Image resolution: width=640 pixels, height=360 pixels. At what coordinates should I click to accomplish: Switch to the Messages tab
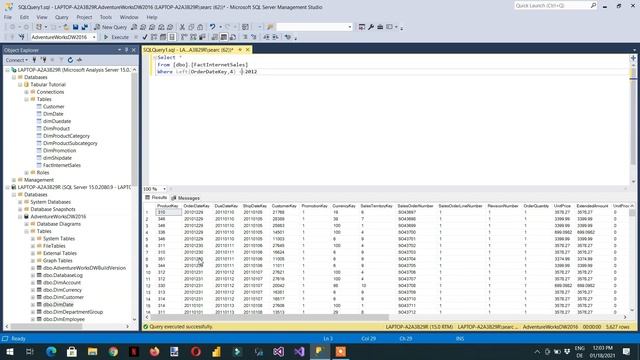coord(186,198)
